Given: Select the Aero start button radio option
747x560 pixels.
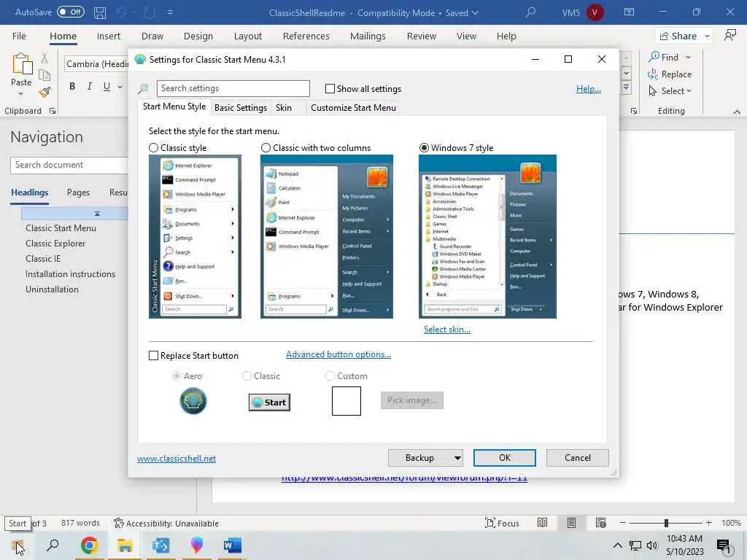Looking at the screenshot, I should pyautogui.click(x=177, y=376).
